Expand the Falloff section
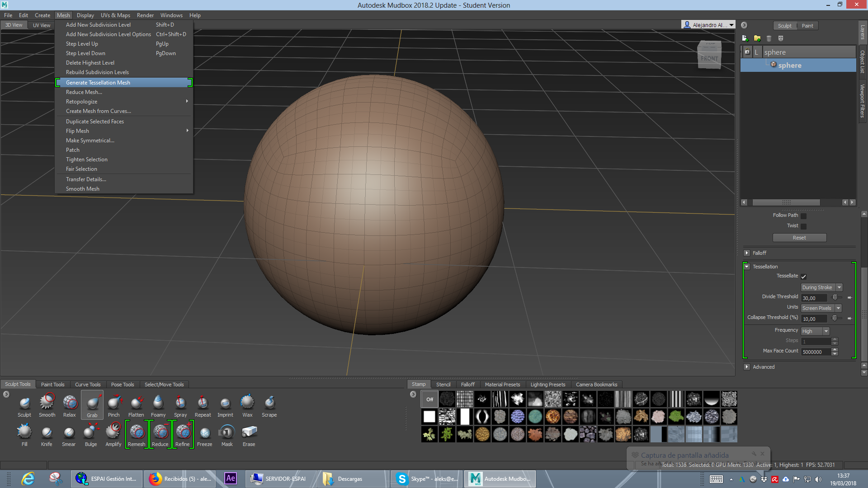Screen dimensions: 868x488 tap(747, 253)
